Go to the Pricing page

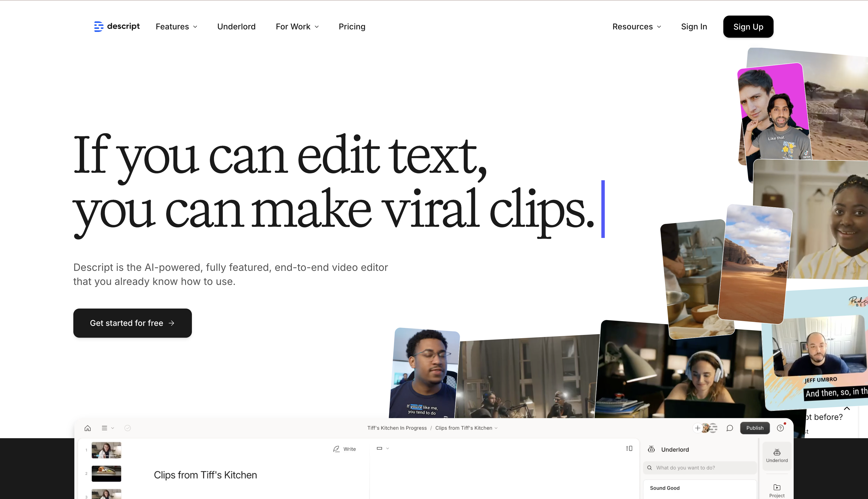(x=352, y=27)
